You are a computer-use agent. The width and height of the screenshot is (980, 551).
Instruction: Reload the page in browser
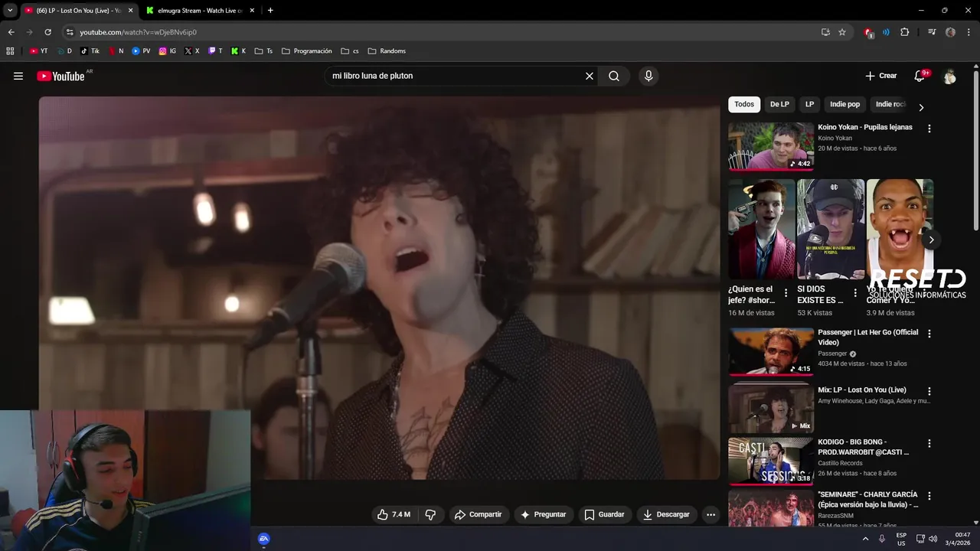[47, 32]
